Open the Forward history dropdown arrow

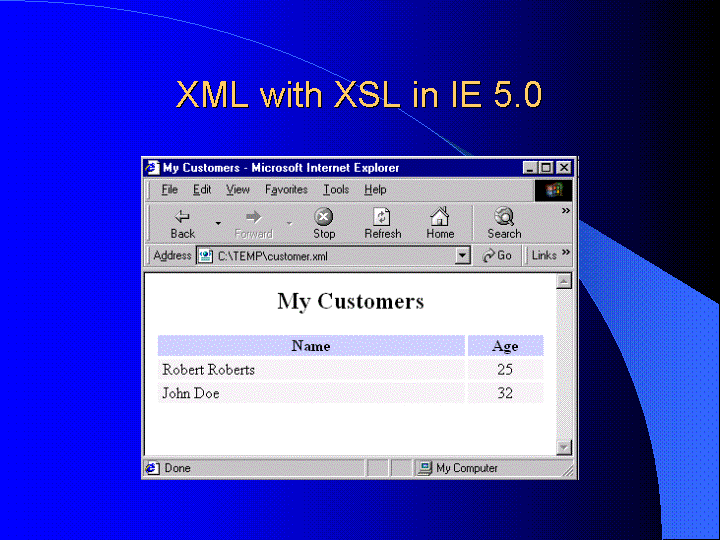tap(290, 224)
